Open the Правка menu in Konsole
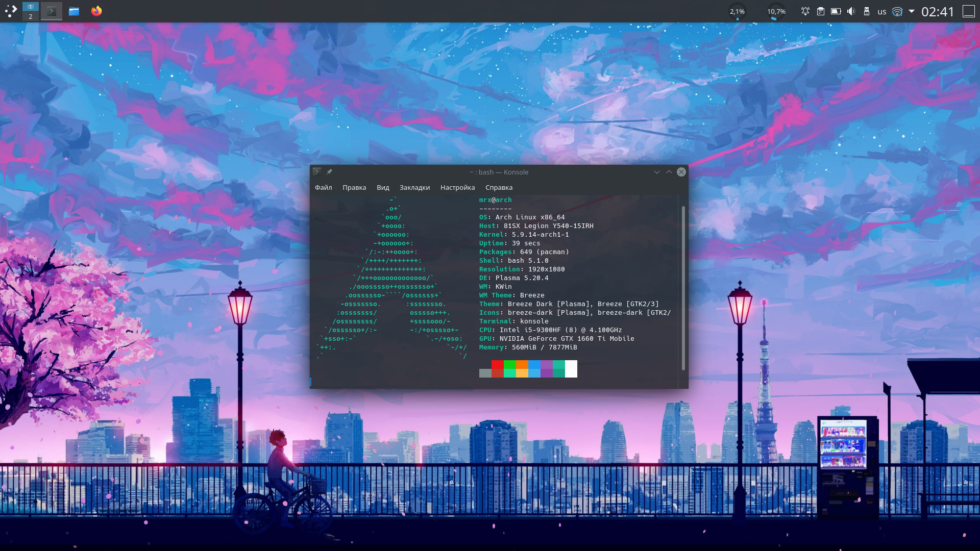980x551 pixels. 354,187
